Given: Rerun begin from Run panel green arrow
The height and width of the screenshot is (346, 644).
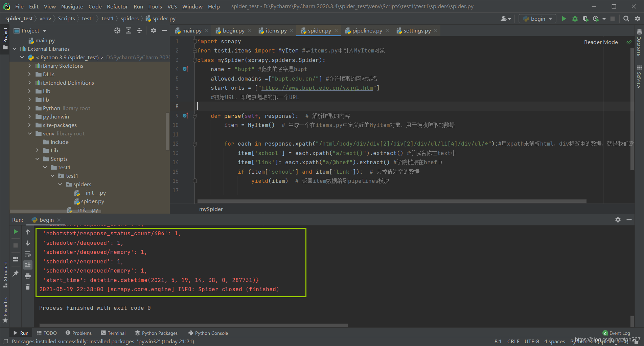Looking at the screenshot, I should coord(16,232).
